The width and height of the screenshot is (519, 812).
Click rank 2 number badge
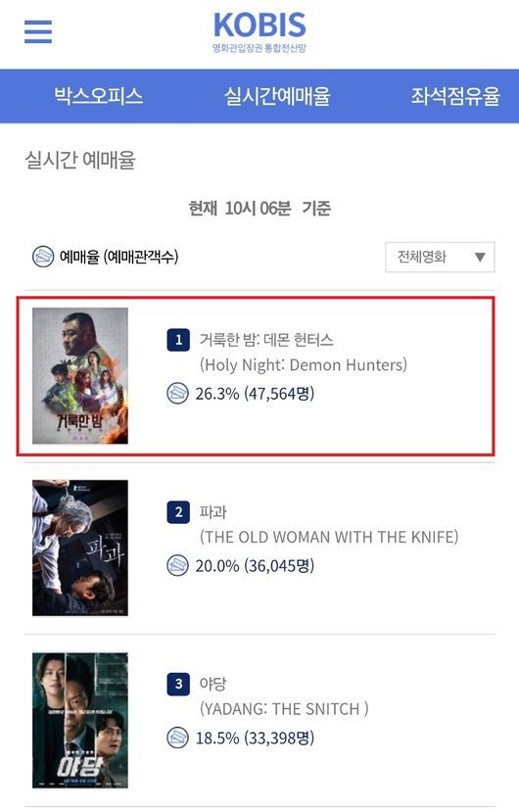(178, 511)
